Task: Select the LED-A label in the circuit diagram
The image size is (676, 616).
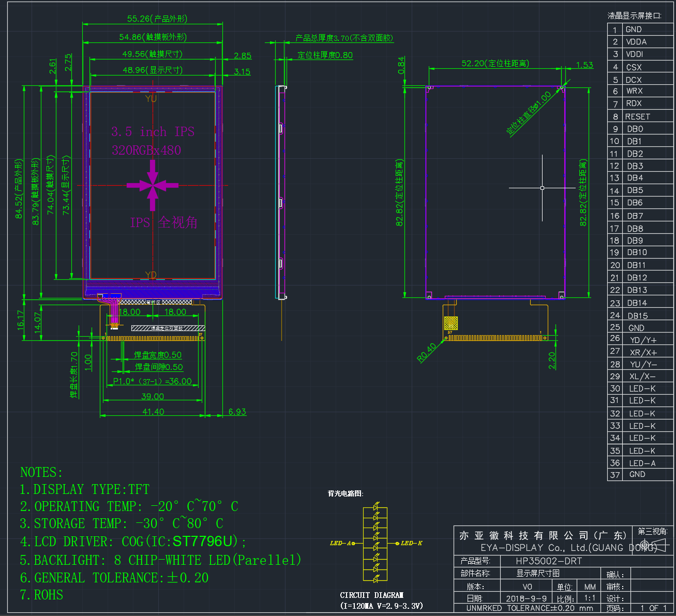Action: (340, 543)
